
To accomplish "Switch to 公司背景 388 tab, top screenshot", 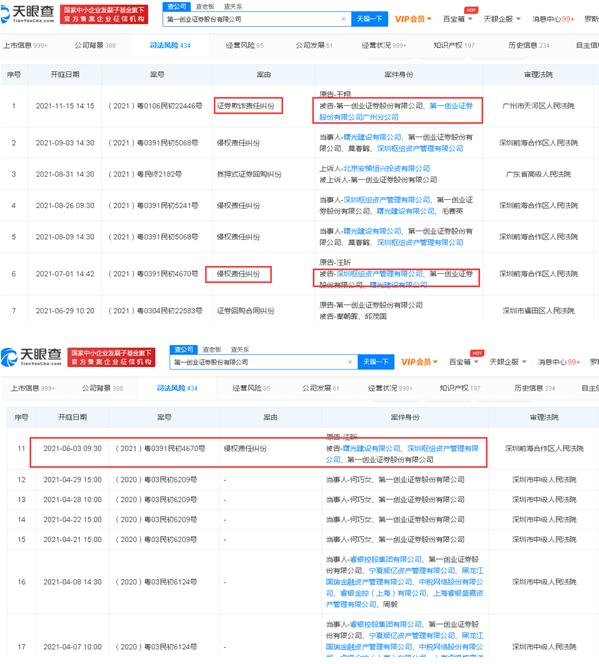I will (95, 45).
